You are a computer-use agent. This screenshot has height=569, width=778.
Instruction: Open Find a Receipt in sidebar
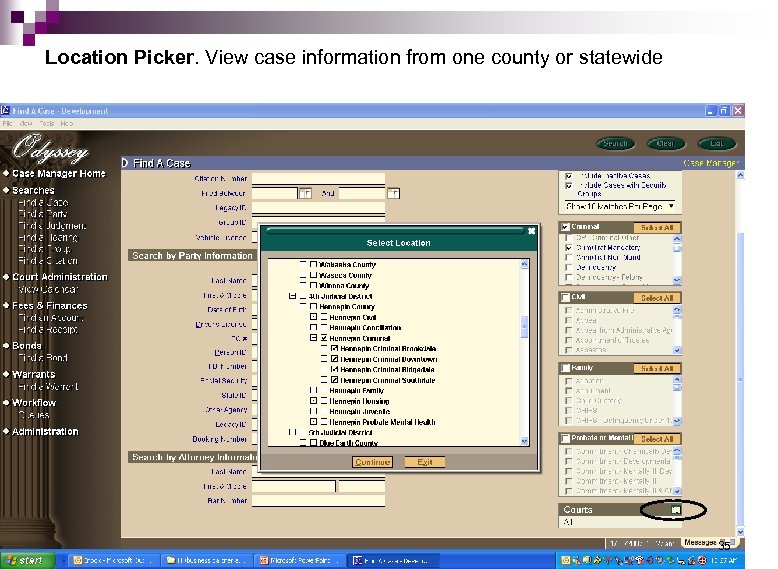coord(48,329)
